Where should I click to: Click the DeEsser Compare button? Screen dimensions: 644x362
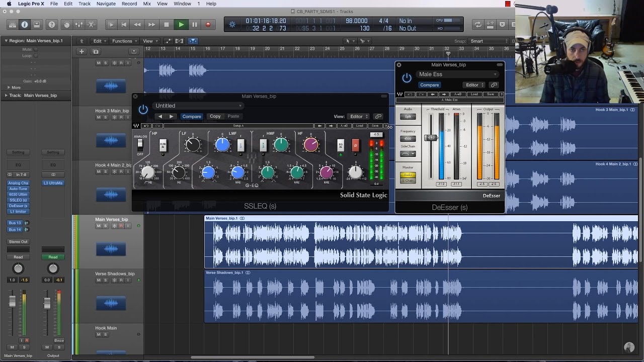click(x=430, y=85)
